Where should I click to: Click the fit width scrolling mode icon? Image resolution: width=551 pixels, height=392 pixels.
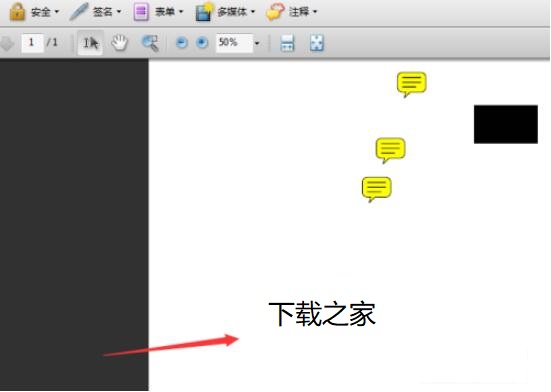click(287, 43)
